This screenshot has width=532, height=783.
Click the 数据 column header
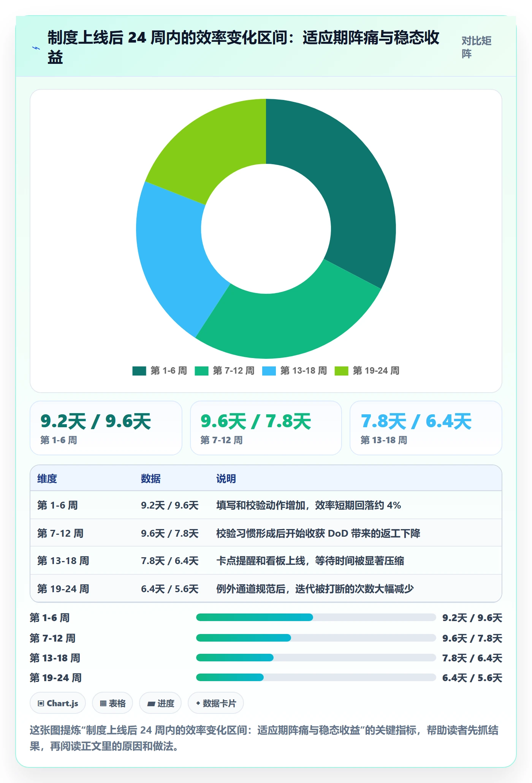150,479
